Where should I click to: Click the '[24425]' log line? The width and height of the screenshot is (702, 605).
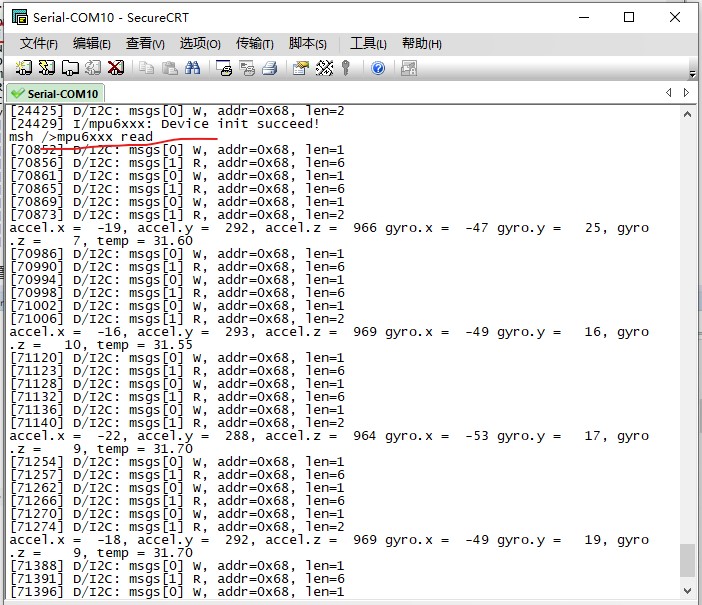point(177,111)
